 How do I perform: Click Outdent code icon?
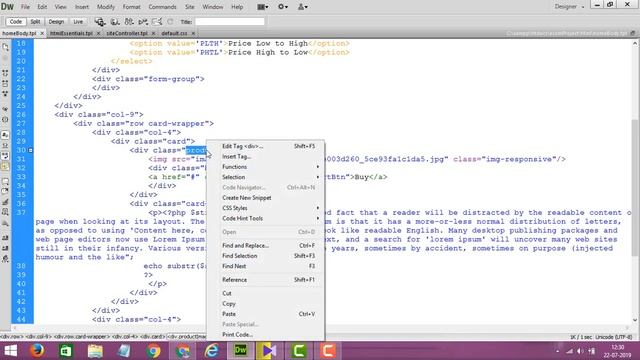(x=5, y=248)
